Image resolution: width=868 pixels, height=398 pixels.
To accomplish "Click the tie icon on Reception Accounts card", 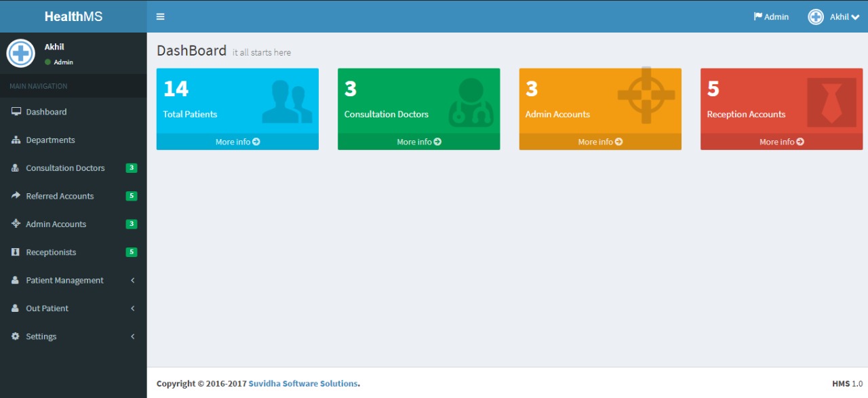I will (x=831, y=102).
